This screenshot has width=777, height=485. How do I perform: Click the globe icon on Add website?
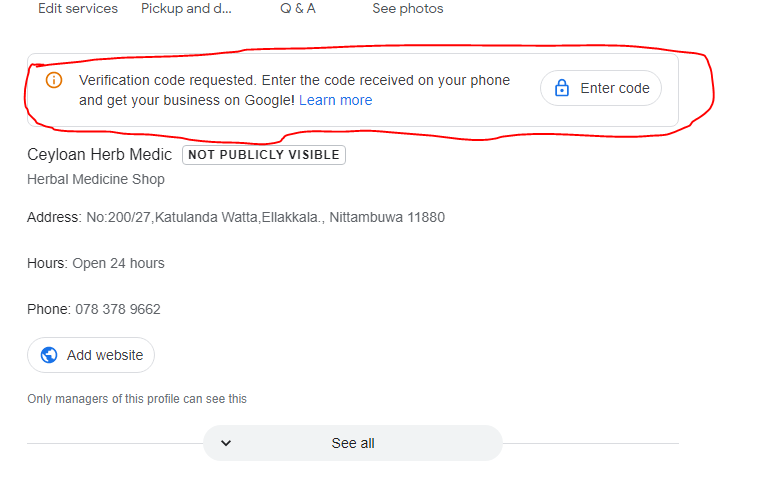(49, 355)
